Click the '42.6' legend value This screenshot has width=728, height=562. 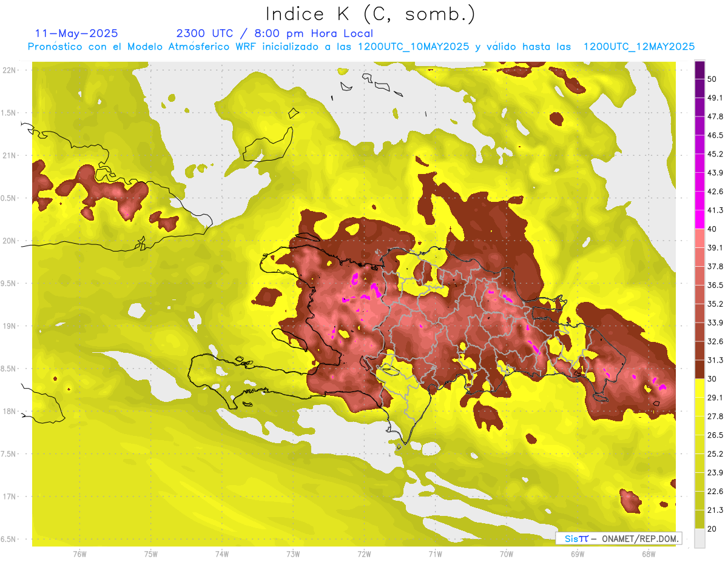[x=715, y=192]
